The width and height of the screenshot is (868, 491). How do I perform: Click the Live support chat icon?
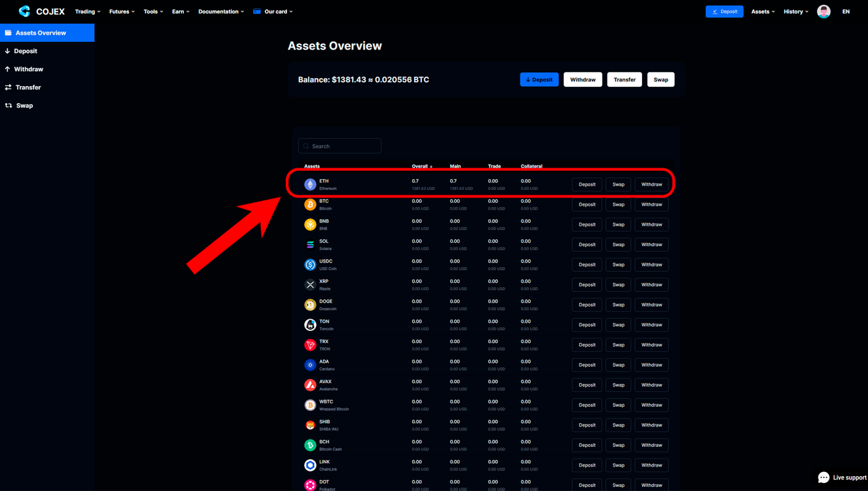coord(823,477)
